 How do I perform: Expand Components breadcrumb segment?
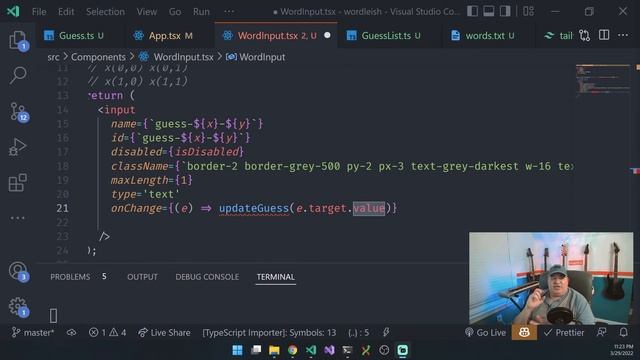98,57
